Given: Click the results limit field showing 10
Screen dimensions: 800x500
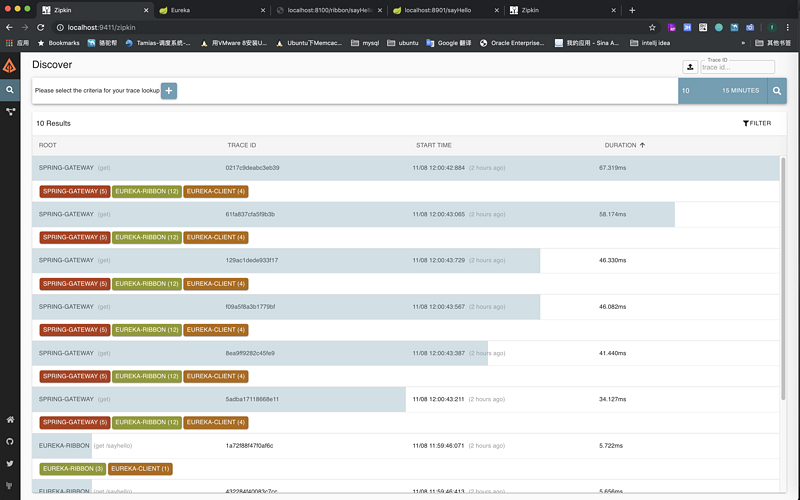Looking at the screenshot, I should (693, 91).
